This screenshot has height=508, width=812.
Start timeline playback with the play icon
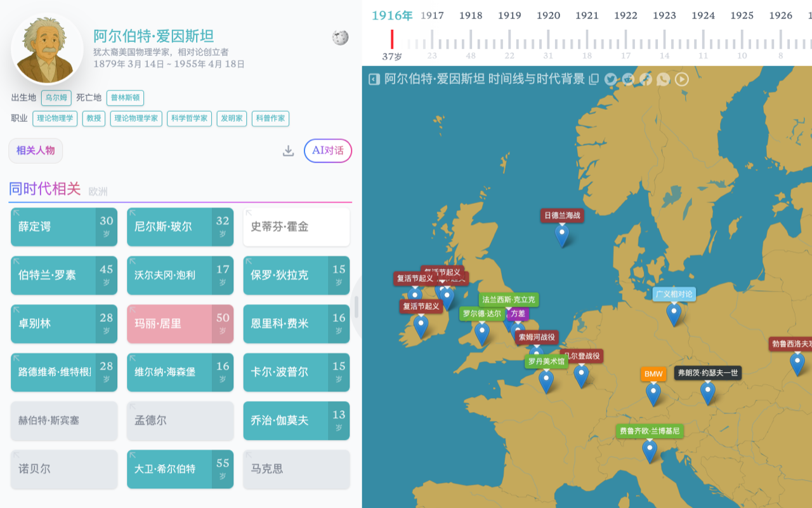coord(681,79)
